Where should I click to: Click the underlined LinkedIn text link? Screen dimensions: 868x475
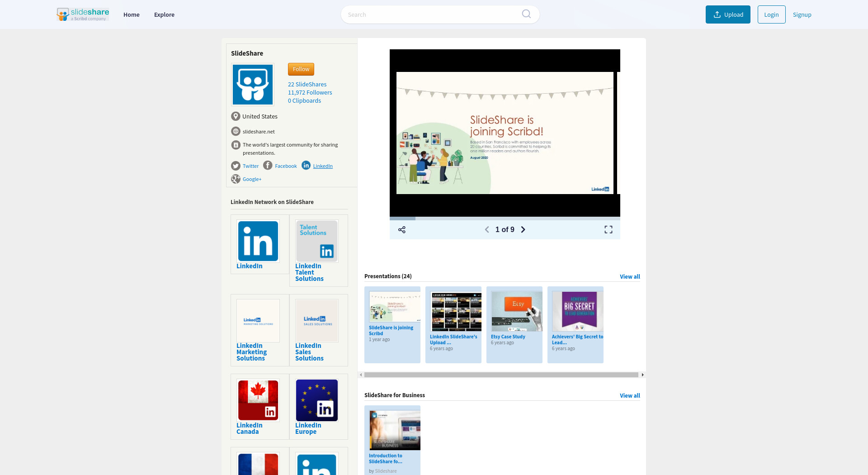pos(323,166)
